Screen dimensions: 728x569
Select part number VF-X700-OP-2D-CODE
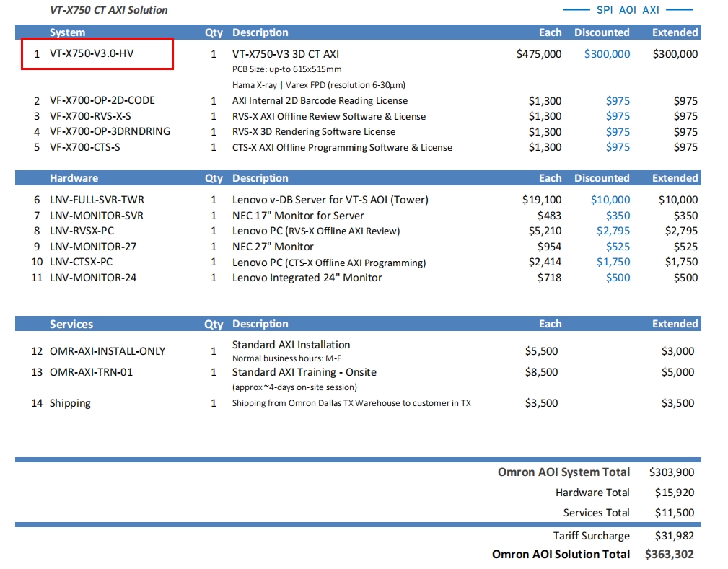(x=102, y=100)
